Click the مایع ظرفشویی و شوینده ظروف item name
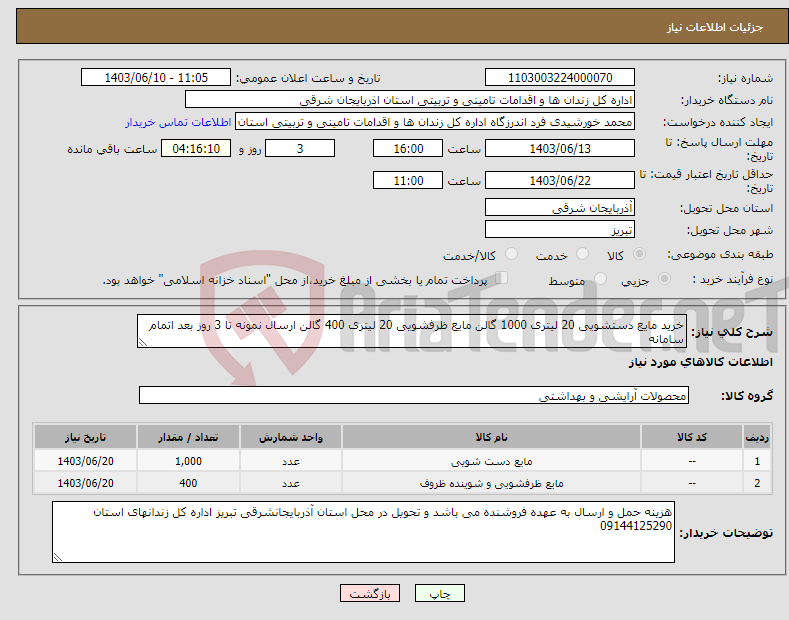The height and width of the screenshot is (620, 789). point(491,484)
